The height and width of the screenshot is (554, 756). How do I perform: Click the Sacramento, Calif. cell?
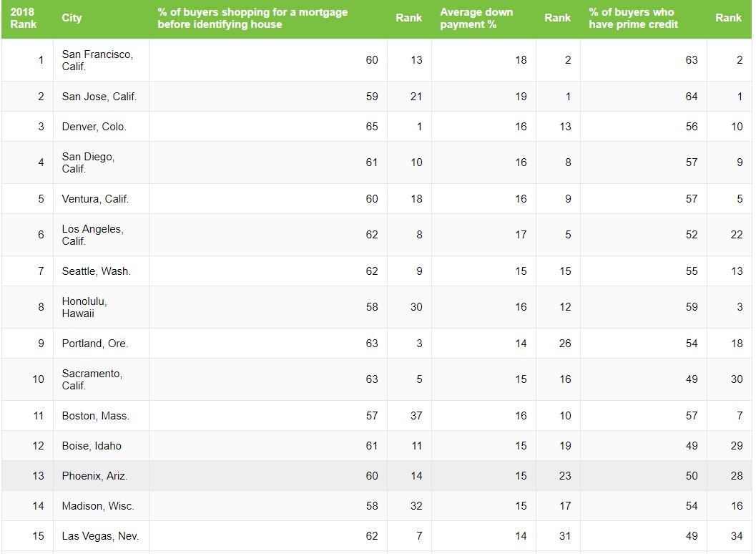101,379
